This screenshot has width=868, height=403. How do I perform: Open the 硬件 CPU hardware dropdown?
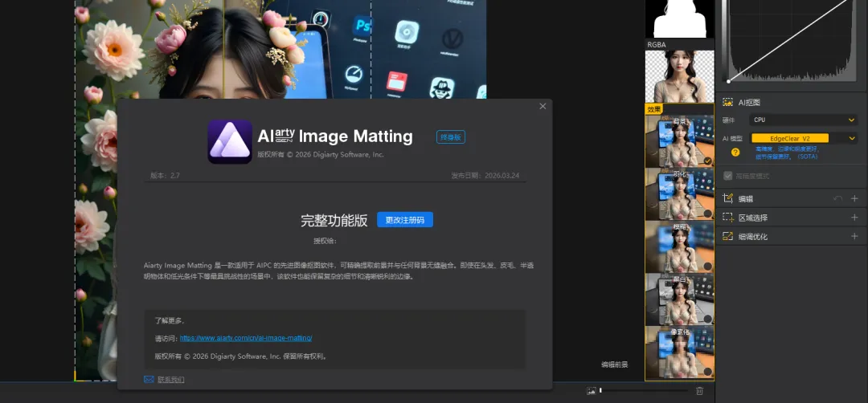tap(803, 120)
